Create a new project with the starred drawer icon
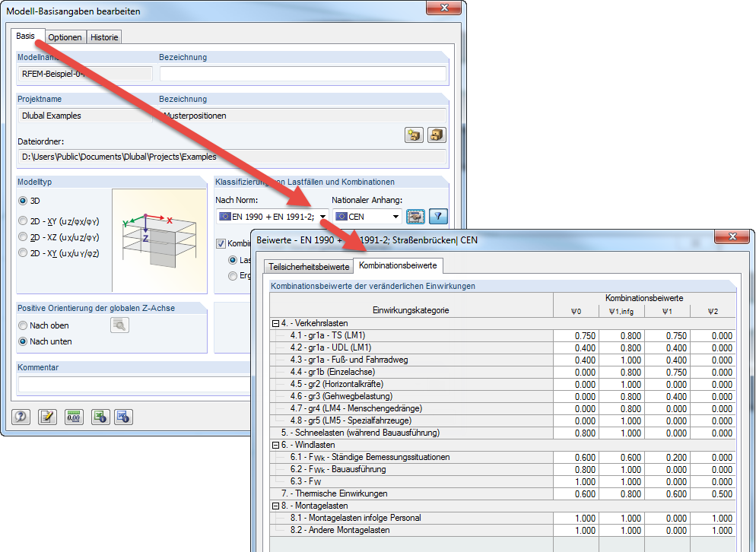The image size is (756, 552). (x=414, y=135)
